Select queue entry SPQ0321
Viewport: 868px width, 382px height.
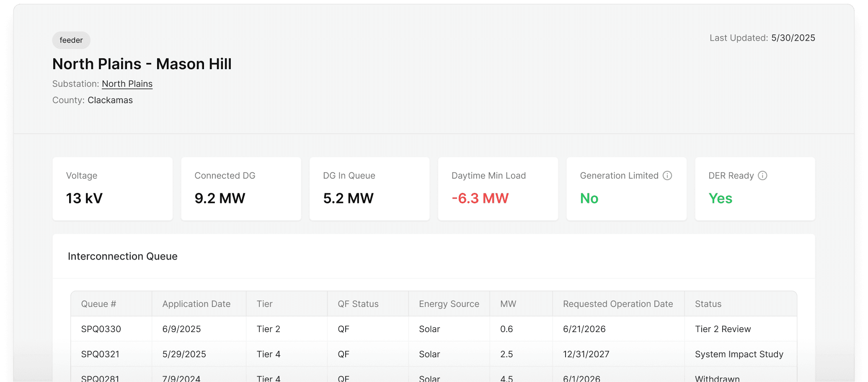pyautogui.click(x=100, y=354)
